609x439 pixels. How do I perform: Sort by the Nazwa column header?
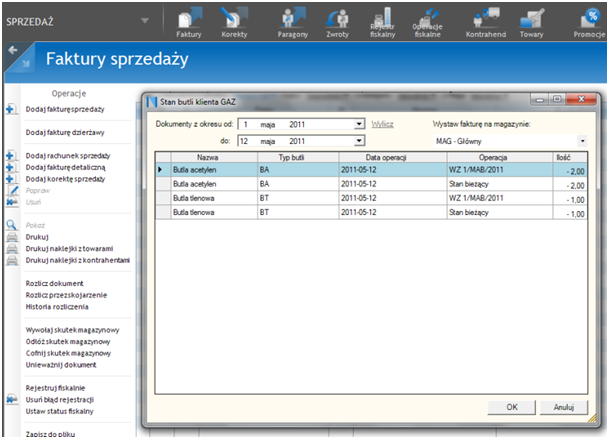(208, 157)
